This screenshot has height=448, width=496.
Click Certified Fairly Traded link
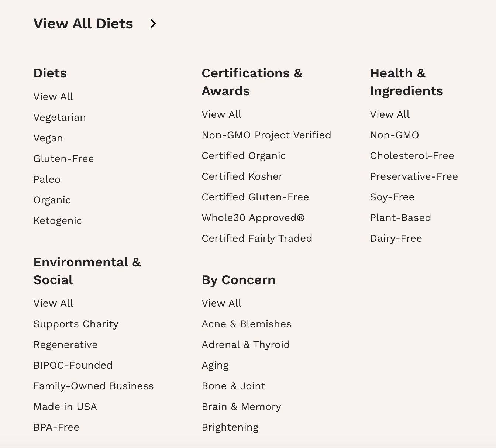(x=257, y=238)
